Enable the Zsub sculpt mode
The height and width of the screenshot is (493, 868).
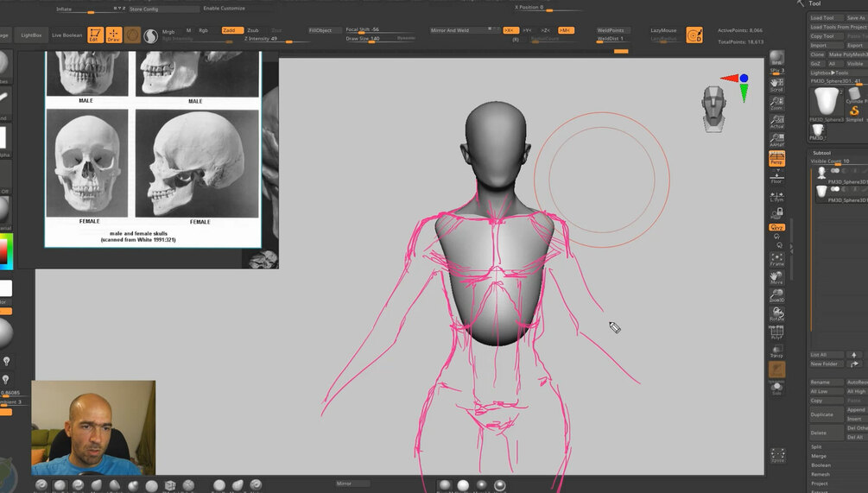point(253,30)
